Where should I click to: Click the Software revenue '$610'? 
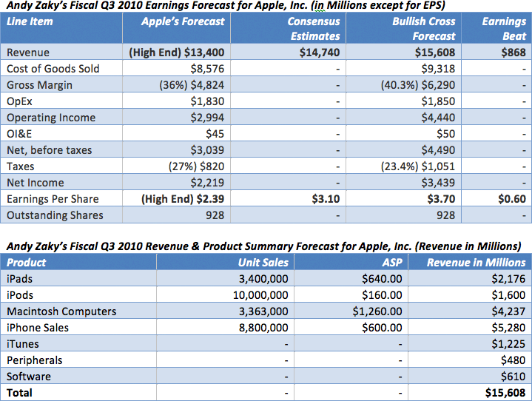[514, 377]
